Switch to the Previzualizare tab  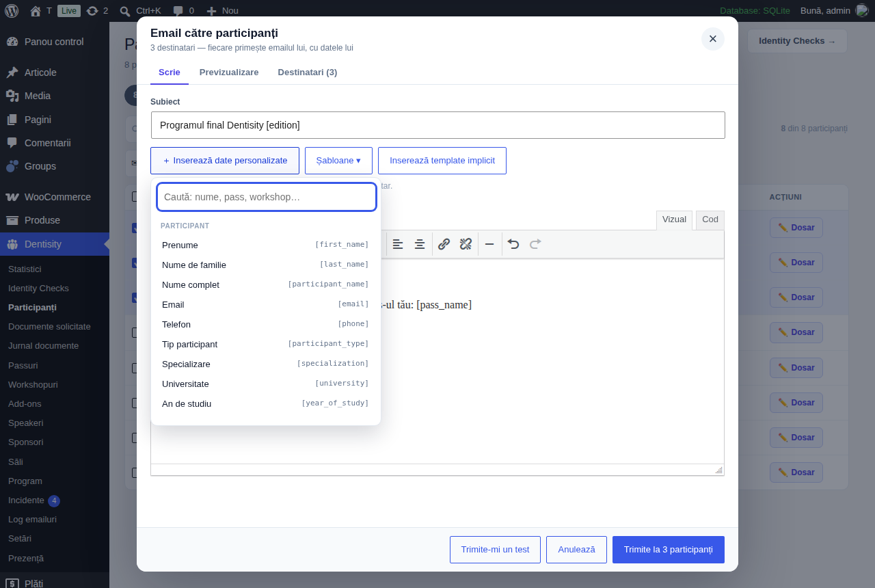[x=229, y=72]
